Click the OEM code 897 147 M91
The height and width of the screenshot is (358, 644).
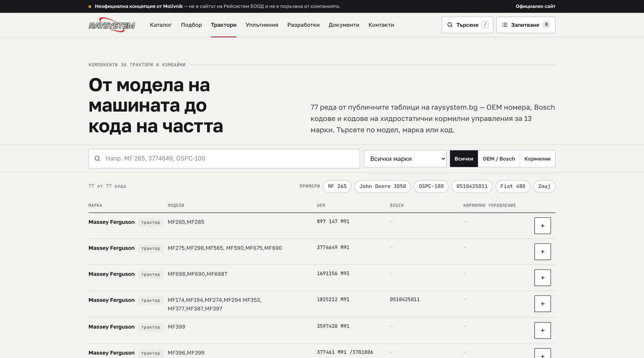(333, 222)
